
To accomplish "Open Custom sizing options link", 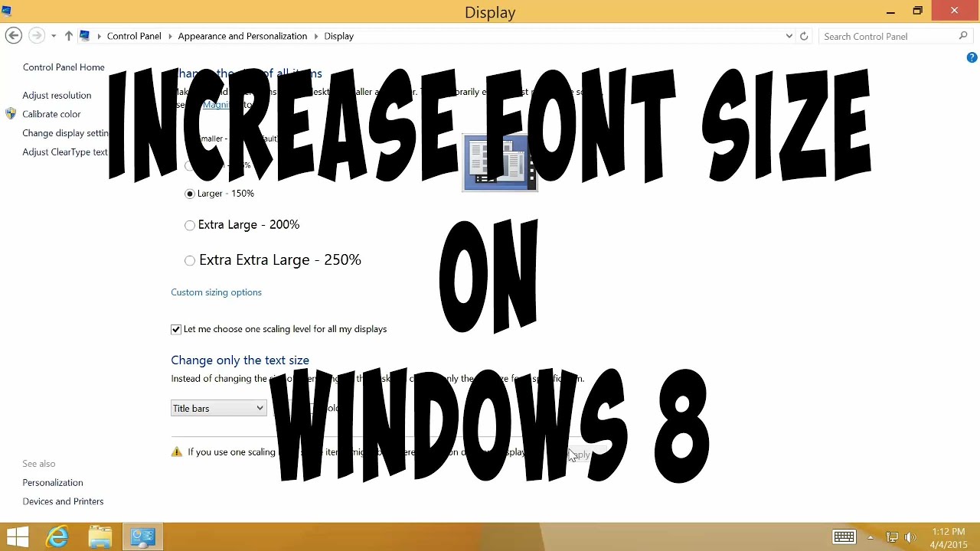I will pos(216,292).
